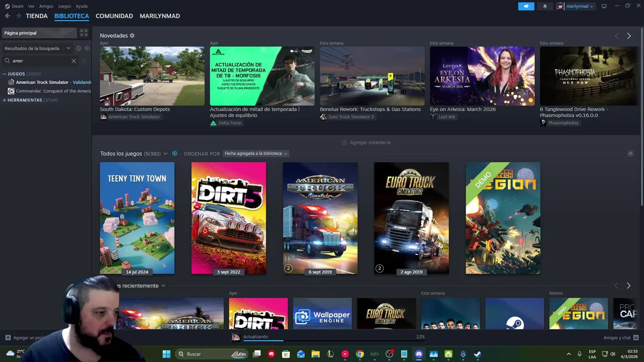Click the download progress bar at 22%
The width and height of the screenshot is (644, 362).
(x=334, y=340)
